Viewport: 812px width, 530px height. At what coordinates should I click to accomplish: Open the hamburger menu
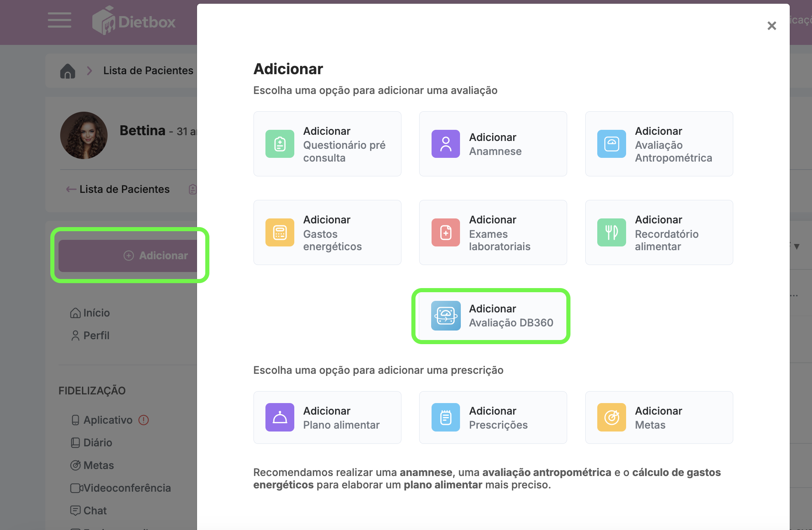pos(59,20)
